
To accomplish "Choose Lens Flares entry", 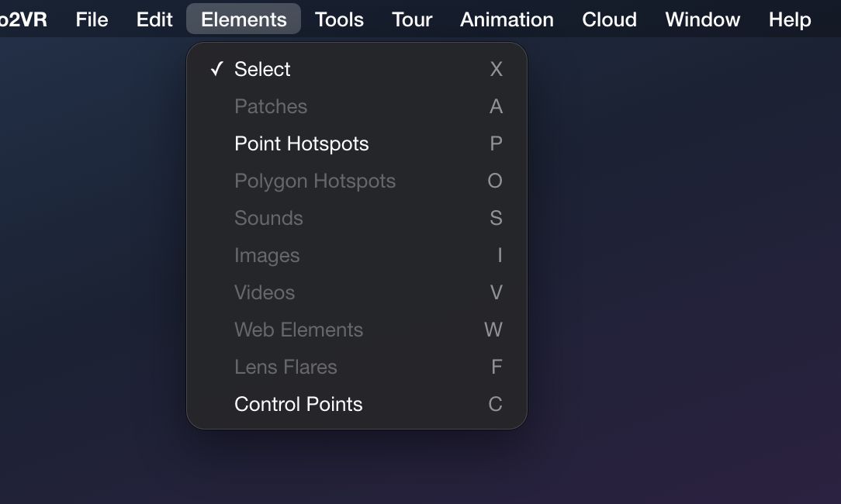I will click(357, 368).
